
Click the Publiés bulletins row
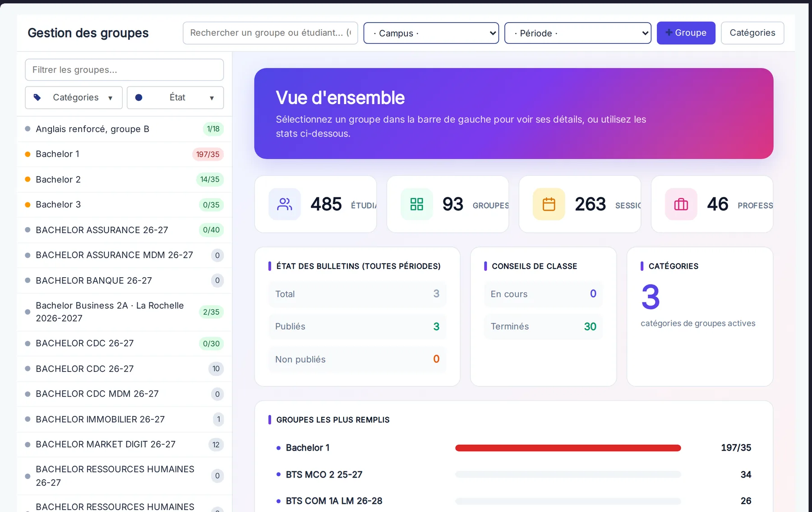[357, 326]
